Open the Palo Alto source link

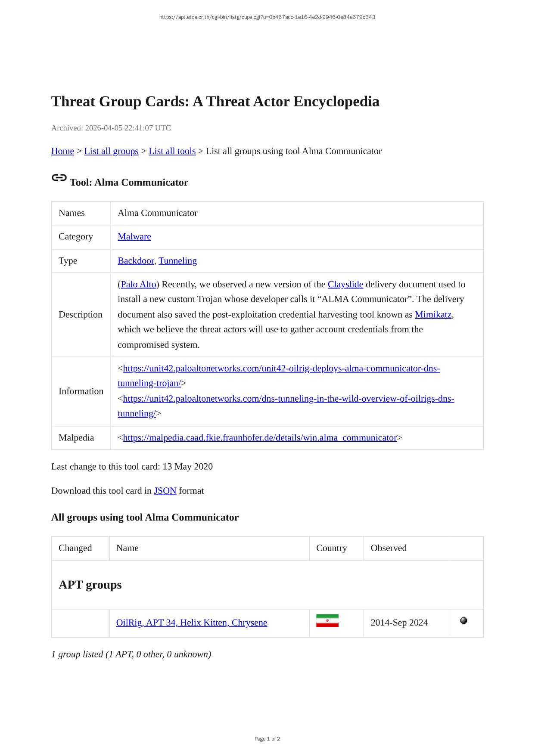coord(138,284)
